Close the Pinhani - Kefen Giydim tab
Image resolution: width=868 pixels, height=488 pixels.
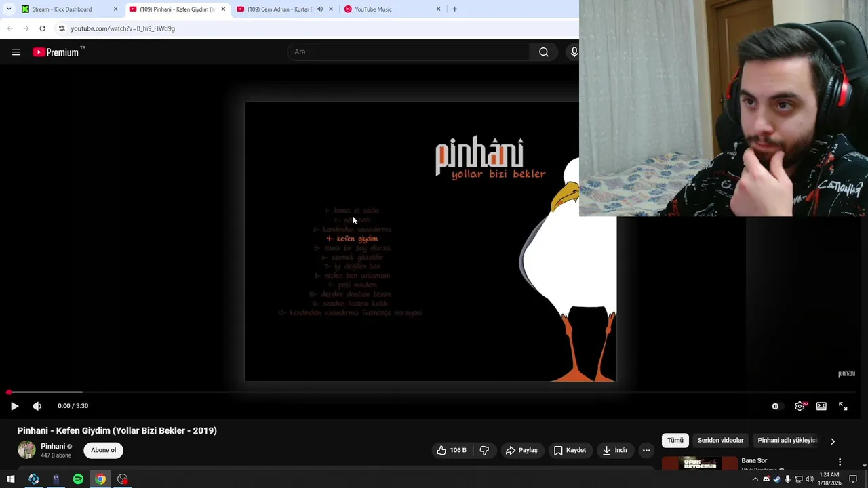click(223, 9)
